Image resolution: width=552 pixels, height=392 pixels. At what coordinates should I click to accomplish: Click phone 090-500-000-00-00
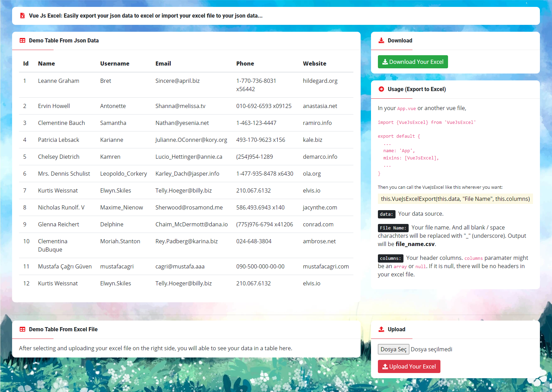point(260,266)
